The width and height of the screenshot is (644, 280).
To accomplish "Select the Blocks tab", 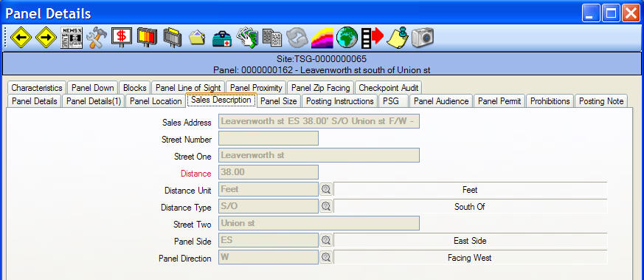I will [135, 88].
